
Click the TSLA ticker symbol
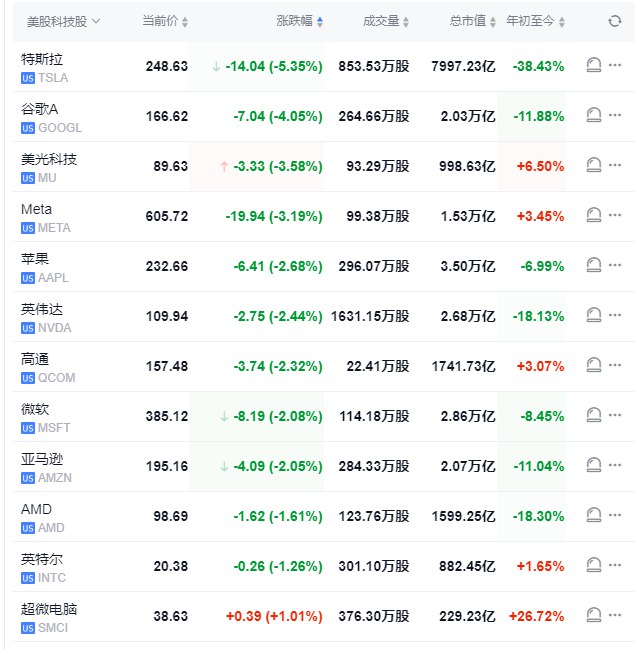click(x=53, y=78)
